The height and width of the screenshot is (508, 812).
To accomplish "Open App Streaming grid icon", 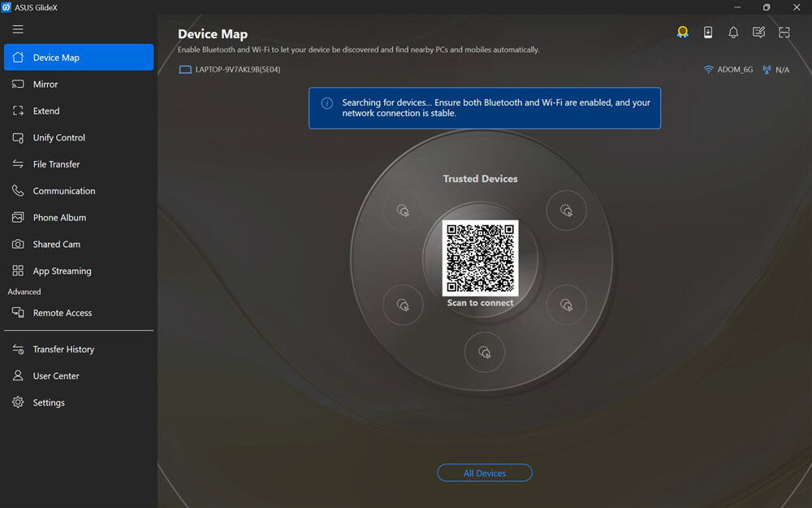I will tap(18, 271).
